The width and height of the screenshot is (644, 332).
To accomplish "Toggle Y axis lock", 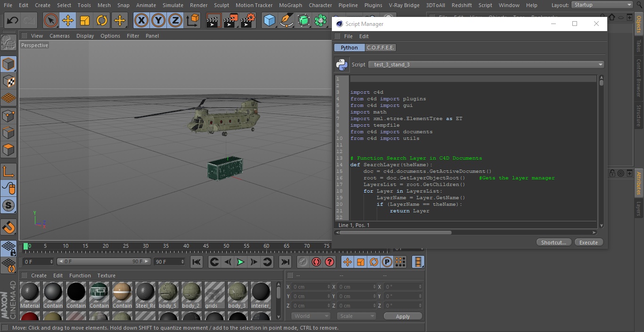I will (158, 21).
